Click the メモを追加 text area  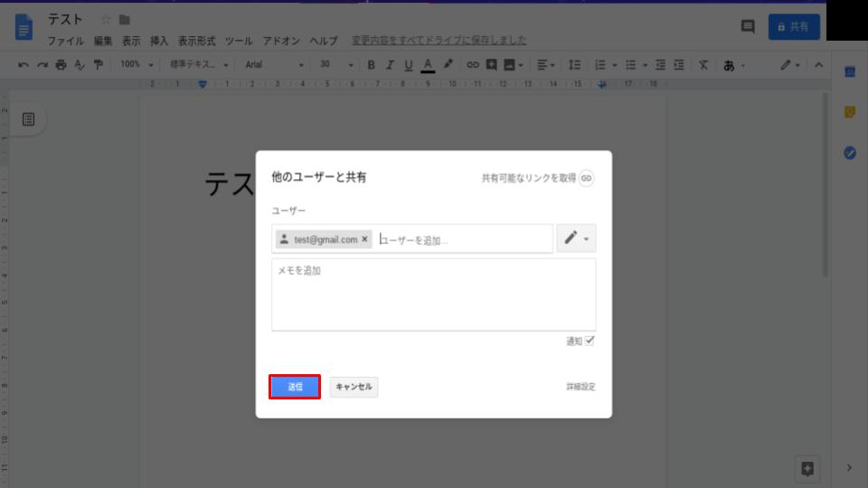point(433,295)
